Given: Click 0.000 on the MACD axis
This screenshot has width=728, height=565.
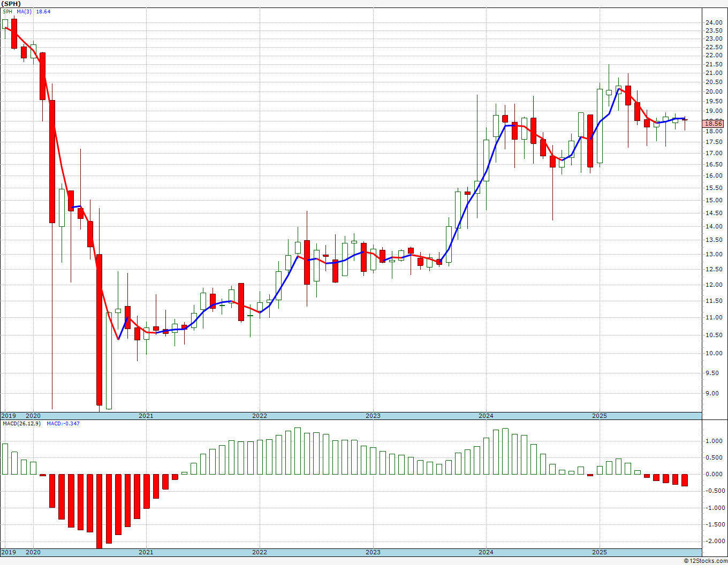Looking at the screenshot, I should click(x=715, y=474).
